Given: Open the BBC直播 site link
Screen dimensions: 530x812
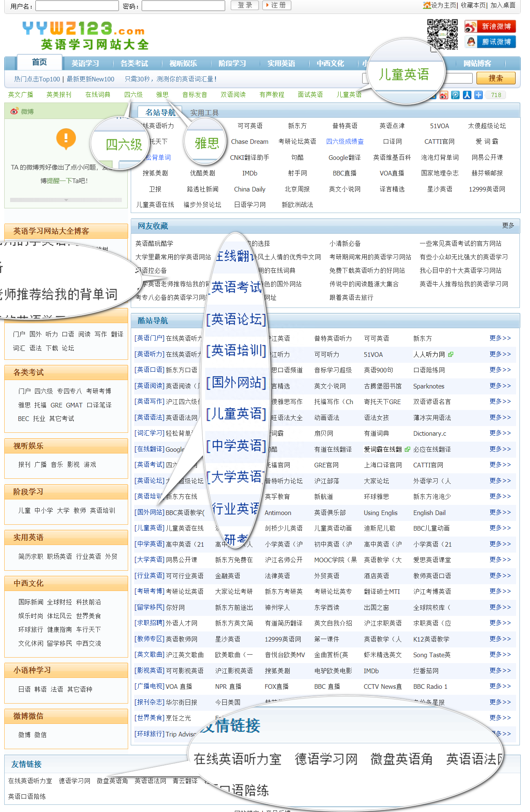Looking at the screenshot, I should [344, 173].
